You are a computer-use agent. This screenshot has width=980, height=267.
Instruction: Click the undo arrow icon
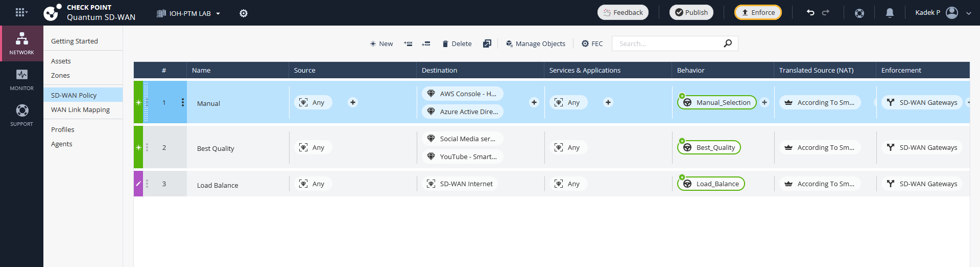tap(810, 13)
